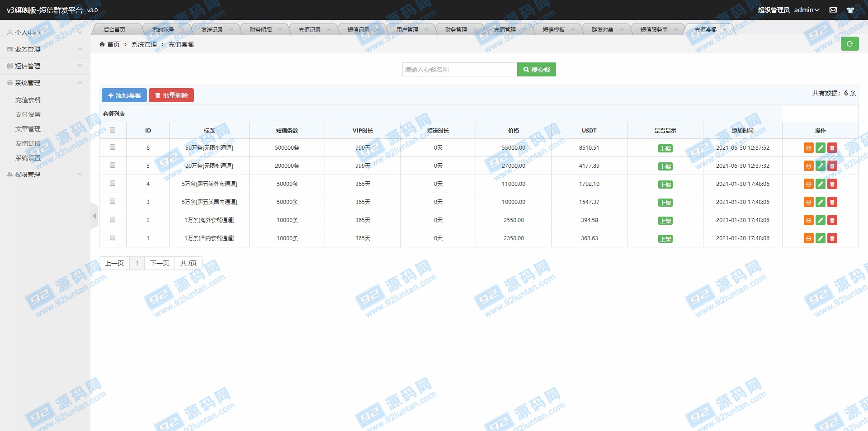Open the admin user dropdown

[807, 10]
